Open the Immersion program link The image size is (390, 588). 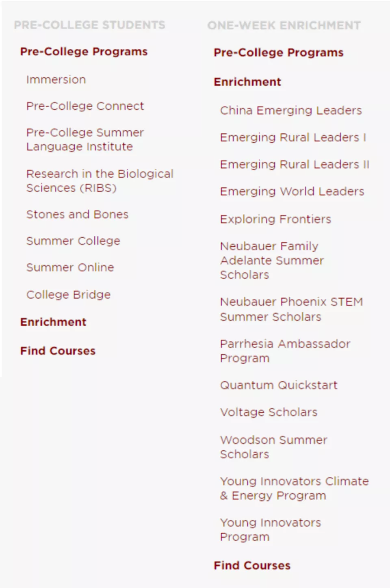(56, 80)
